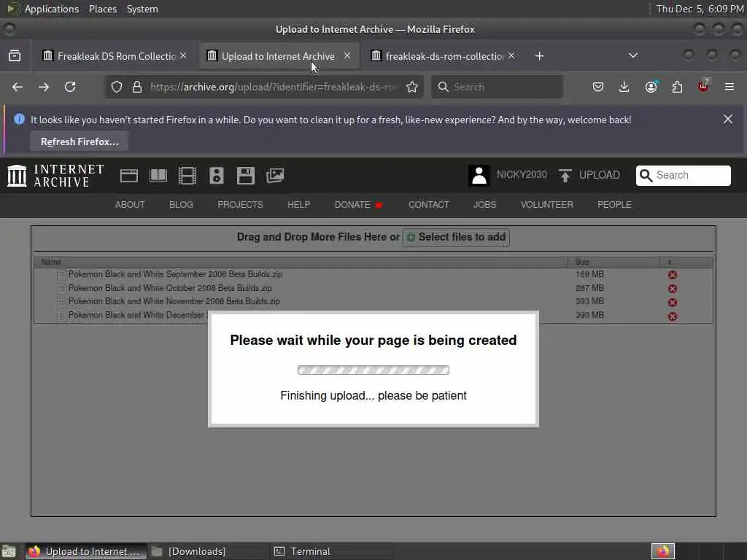
Task: Open the PEOPLE link
Action: pos(614,205)
